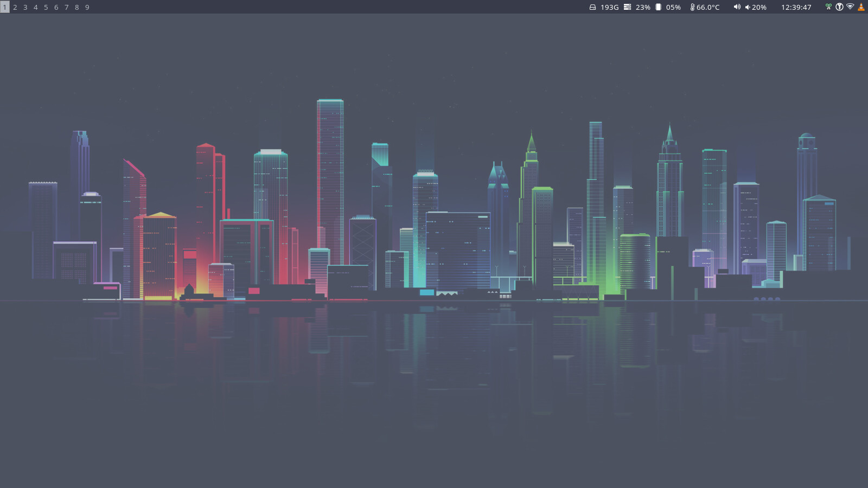Switch to workspace 3

click(x=25, y=7)
